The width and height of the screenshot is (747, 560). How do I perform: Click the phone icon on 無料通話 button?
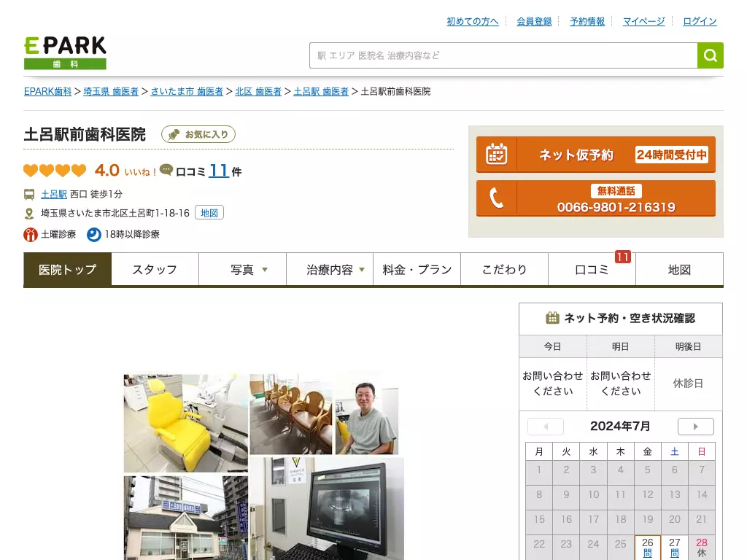(496, 198)
